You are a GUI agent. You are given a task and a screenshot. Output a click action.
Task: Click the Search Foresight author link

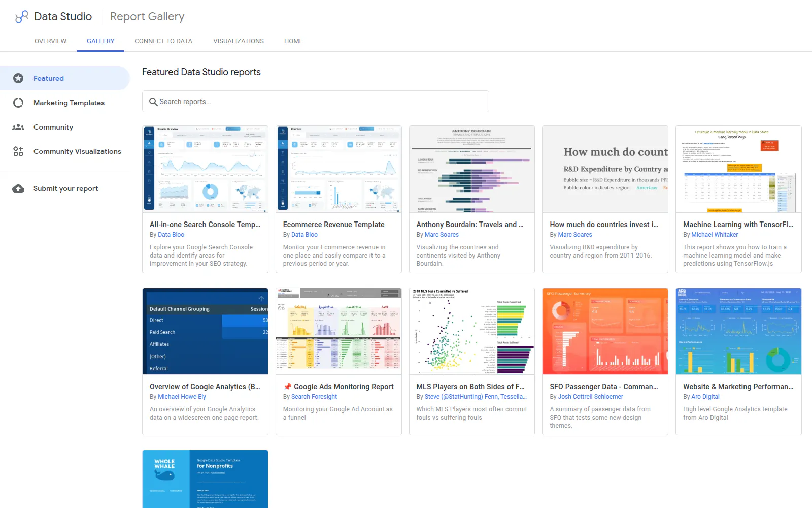click(314, 397)
